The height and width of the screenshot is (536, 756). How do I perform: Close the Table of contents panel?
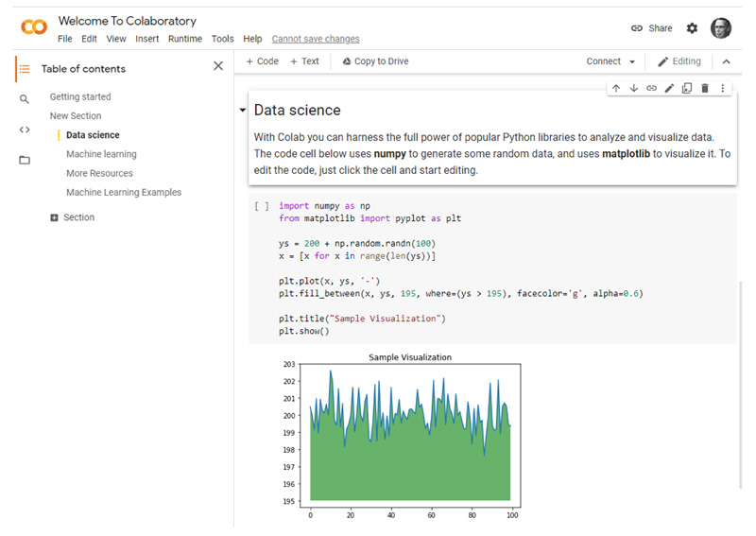point(218,65)
